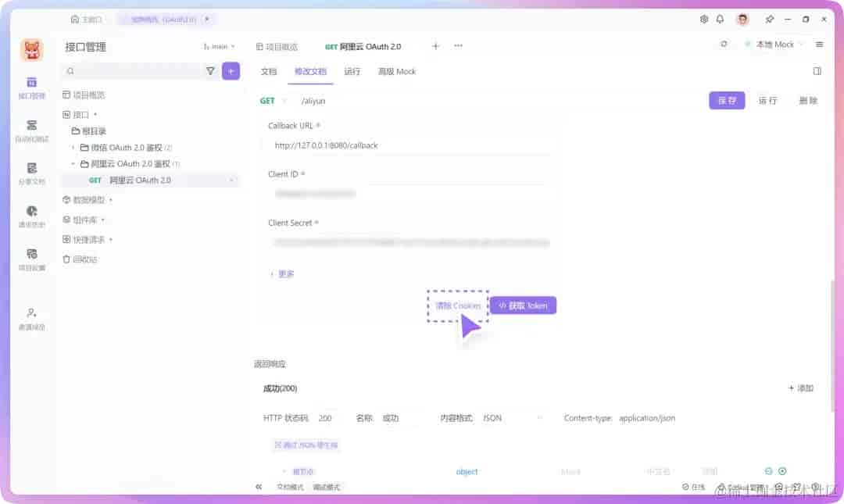Click the 在线 status indicator

pos(693,487)
